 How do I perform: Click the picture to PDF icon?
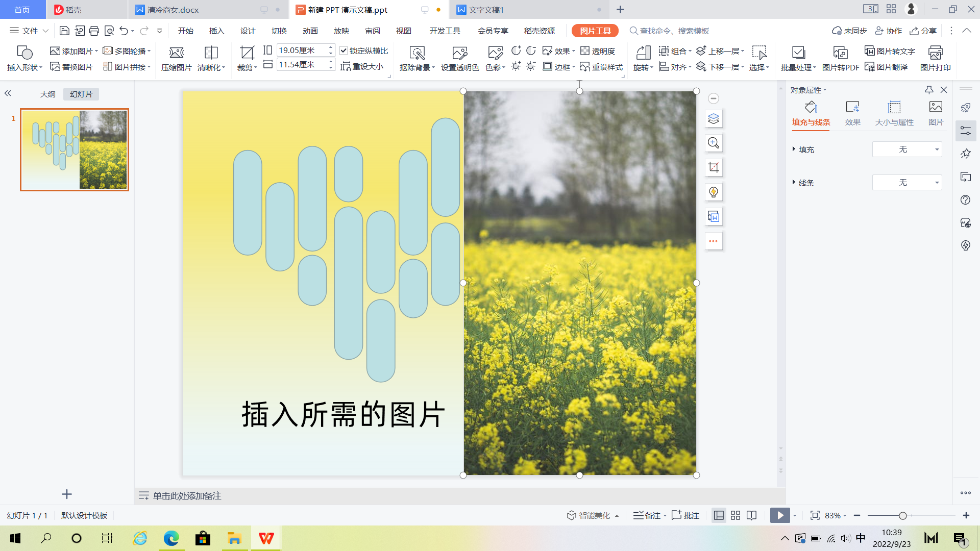pos(840,53)
